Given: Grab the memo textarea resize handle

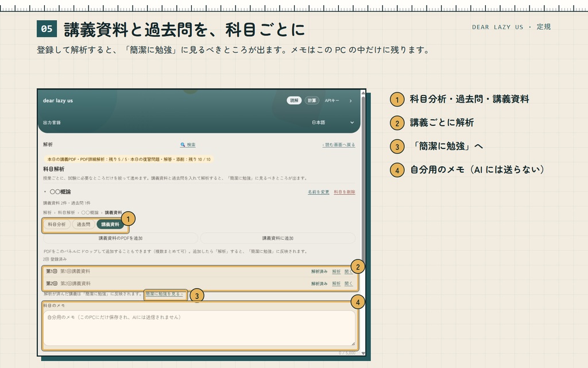Looking at the screenshot, I should pyautogui.click(x=353, y=343).
